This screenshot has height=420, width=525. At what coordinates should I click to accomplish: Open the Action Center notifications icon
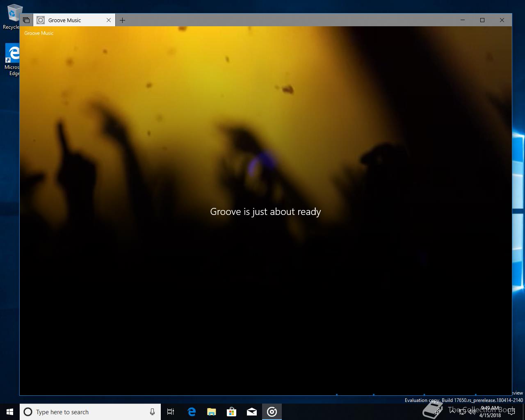click(511, 412)
